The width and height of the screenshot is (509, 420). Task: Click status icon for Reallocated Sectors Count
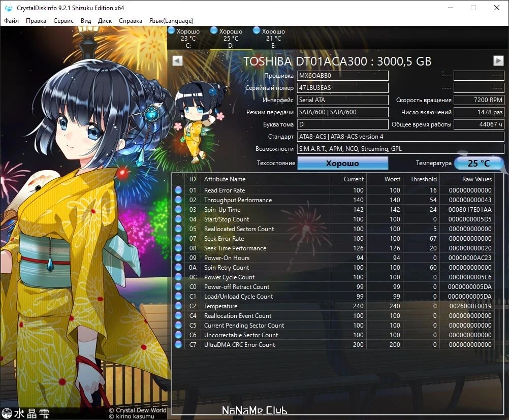tap(178, 229)
